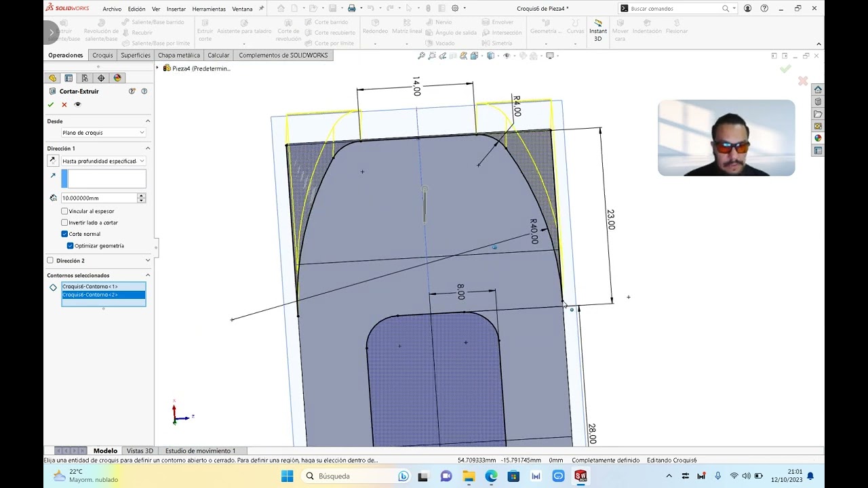Open the Insertar menu
868x488 pixels.
click(176, 9)
